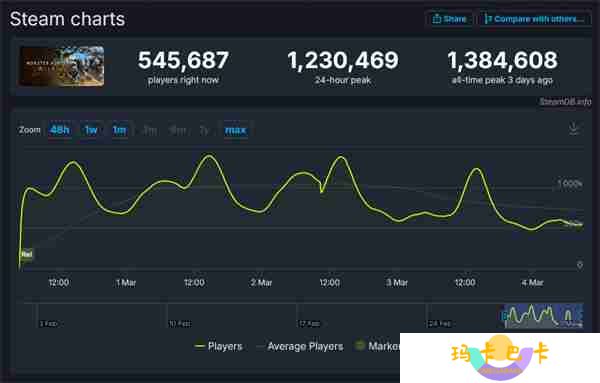Viewport: 600px width, 383px height.
Task: Click the Share button
Action: tap(449, 19)
